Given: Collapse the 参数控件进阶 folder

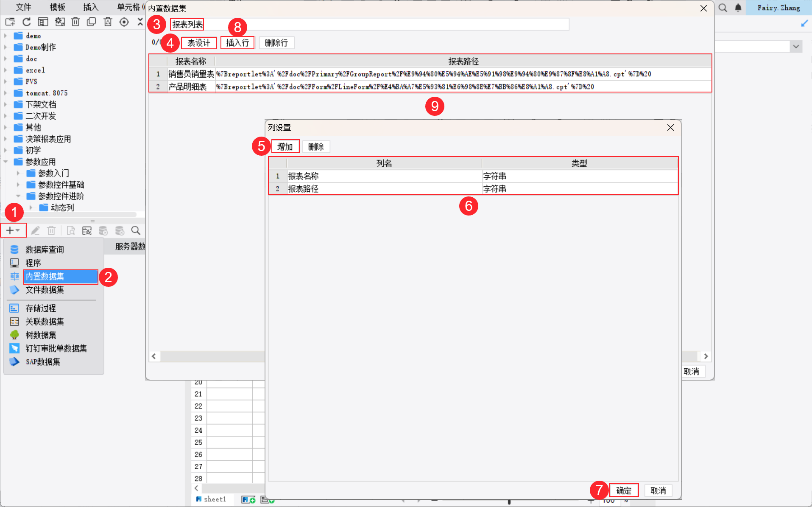Looking at the screenshot, I should [x=18, y=196].
